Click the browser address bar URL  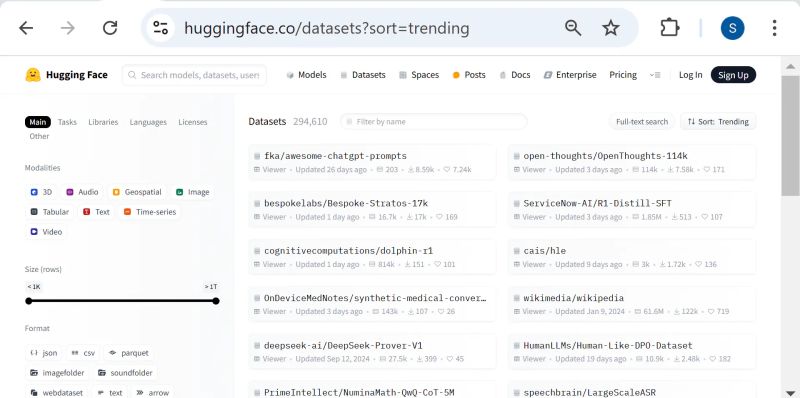pyautogui.click(x=327, y=28)
